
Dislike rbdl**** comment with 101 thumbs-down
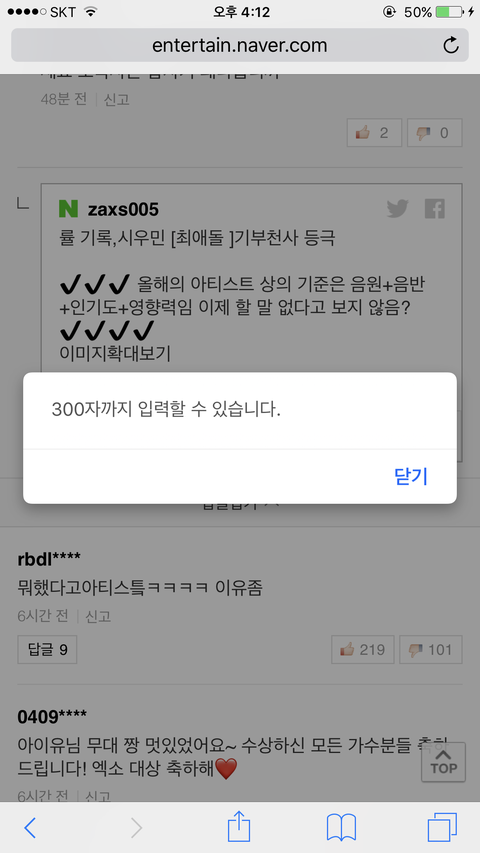(x=430, y=650)
